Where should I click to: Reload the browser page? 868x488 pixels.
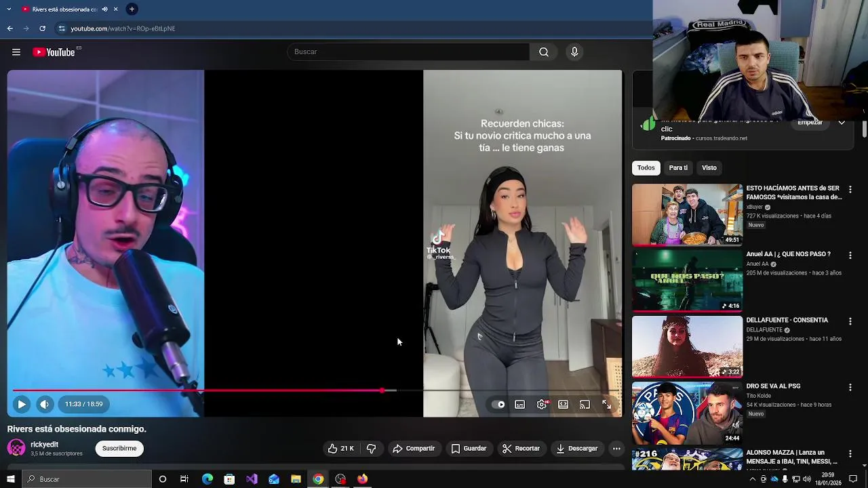pyautogui.click(x=42, y=28)
